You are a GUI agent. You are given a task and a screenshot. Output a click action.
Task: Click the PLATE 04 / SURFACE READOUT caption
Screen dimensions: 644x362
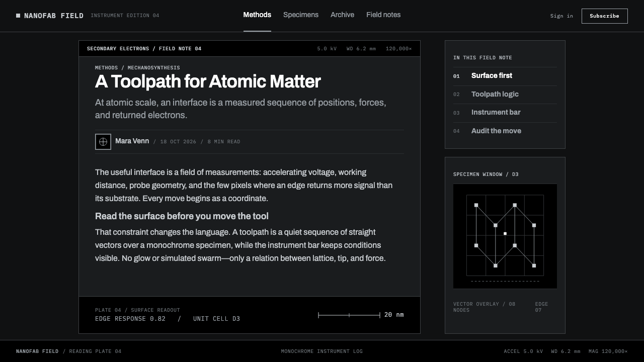(x=137, y=310)
